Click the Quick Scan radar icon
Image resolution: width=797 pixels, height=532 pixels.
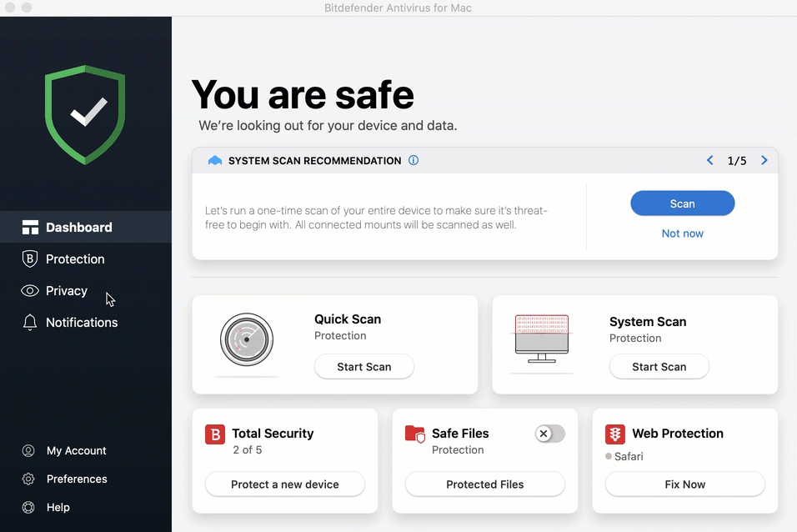[247, 339]
